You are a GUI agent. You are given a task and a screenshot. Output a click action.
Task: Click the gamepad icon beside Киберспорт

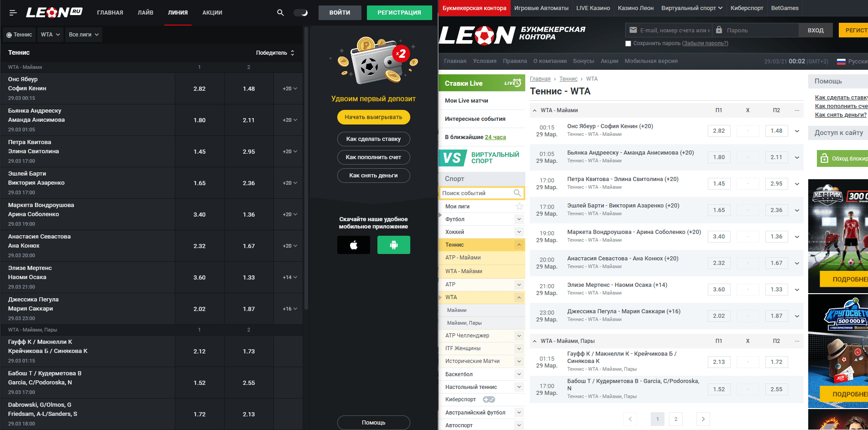click(489, 399)
